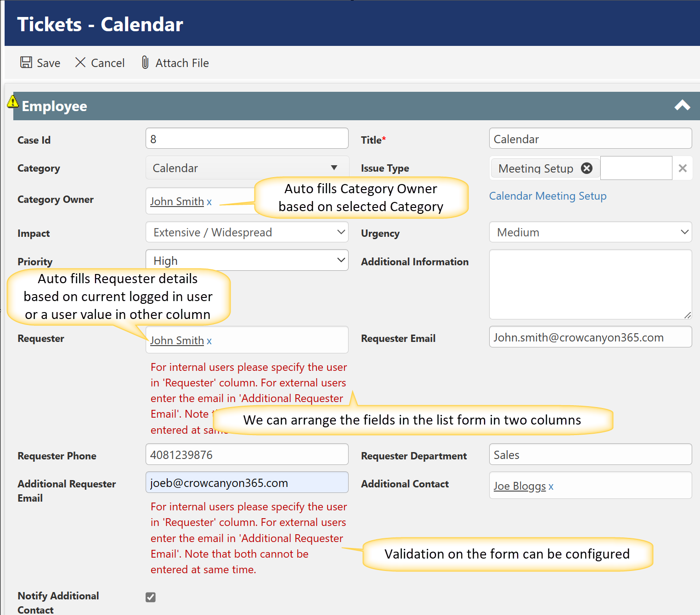Click the warning icon beside Employee
The height and width of the screenshot is (615, 700).
pos(13,101)
